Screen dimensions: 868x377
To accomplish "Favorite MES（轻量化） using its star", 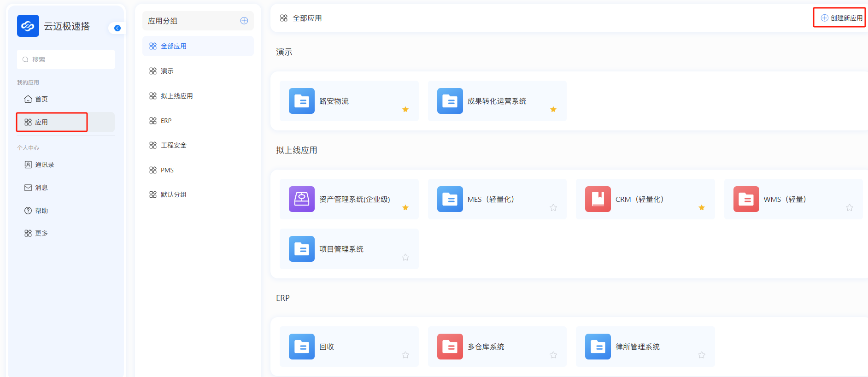I will [x=553, y=207].
